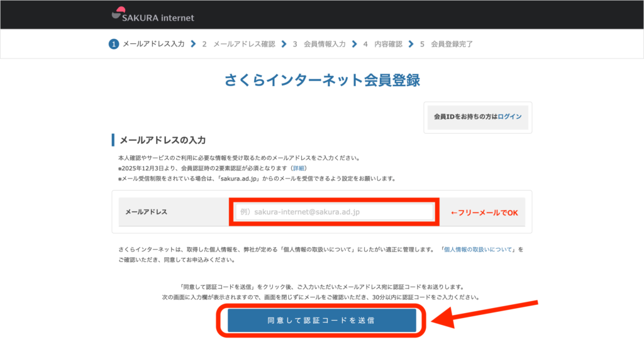Select the メールアドレス入力 step label
This screenshot has height=364, width=644.
pyautogui.click(x=153, y=44)
